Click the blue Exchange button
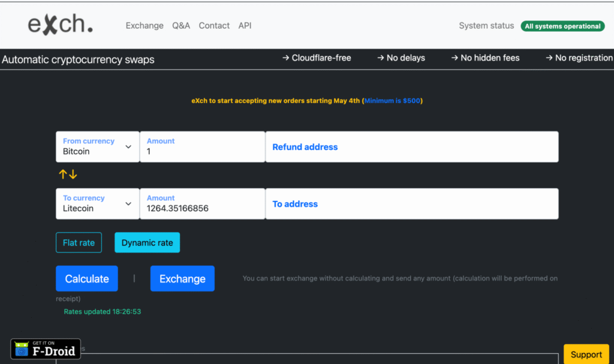 pyautogui.click(x=182, y=279)
